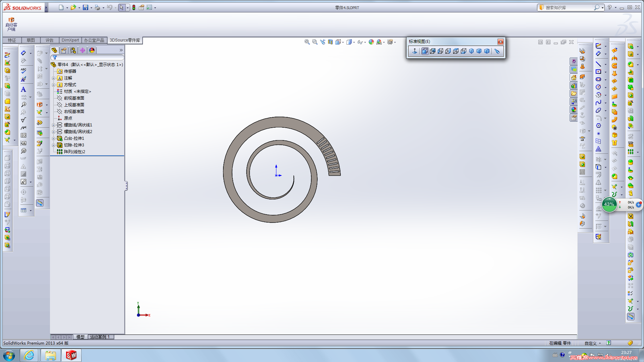
Task: Click the Rebuild traffic light icon
Action: [x=134, y=7]
